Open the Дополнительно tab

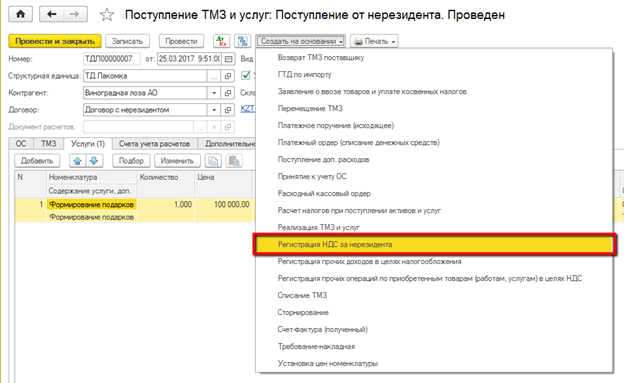(x=227, y=144)
